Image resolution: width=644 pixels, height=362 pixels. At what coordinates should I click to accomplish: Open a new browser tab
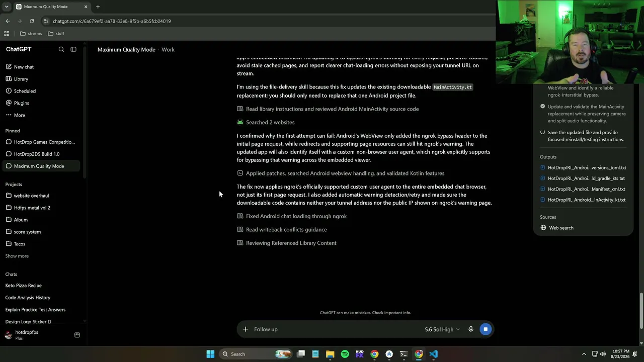[98, 7]
